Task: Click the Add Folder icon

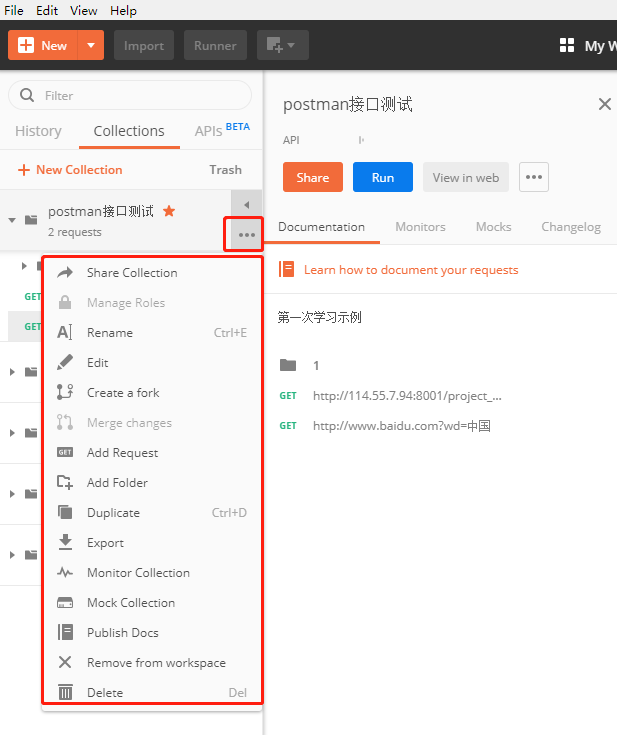Action: (65, 482)
